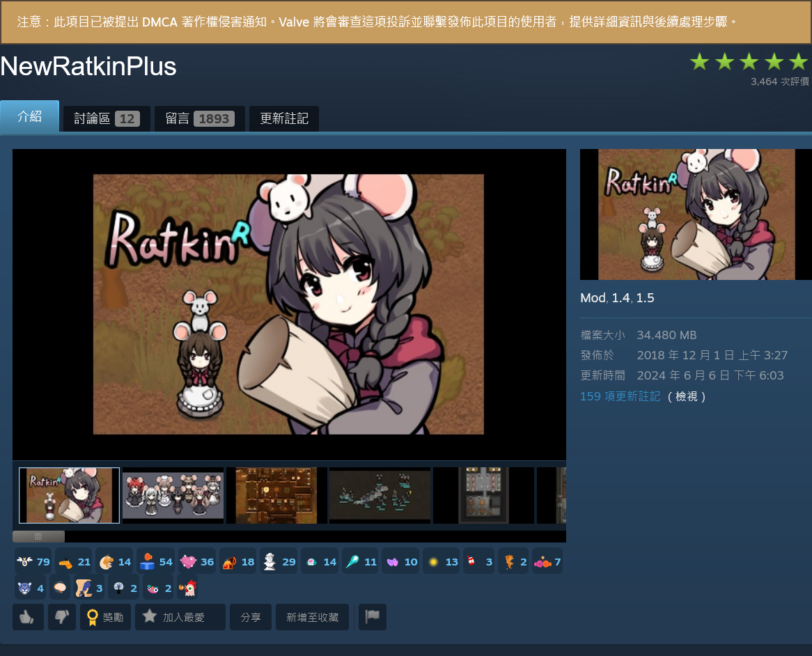Open the 159 項更新註記 link
812x656 pixels.
620,396
